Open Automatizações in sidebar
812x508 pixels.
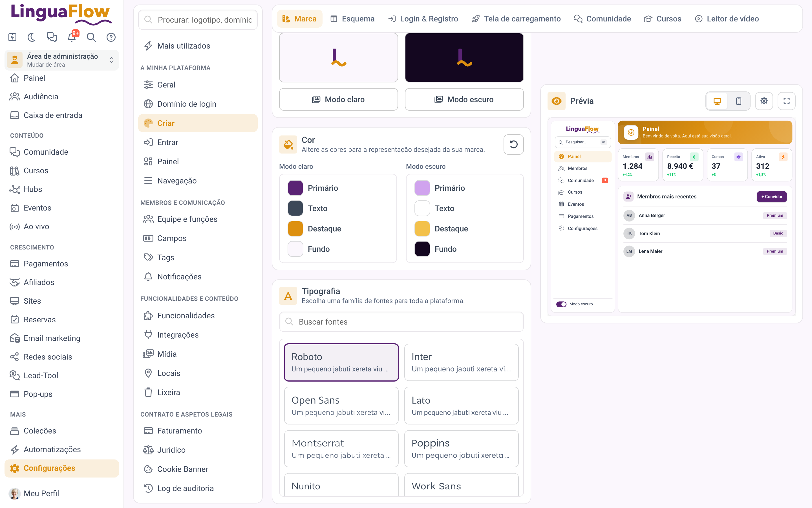click(62, 450)
